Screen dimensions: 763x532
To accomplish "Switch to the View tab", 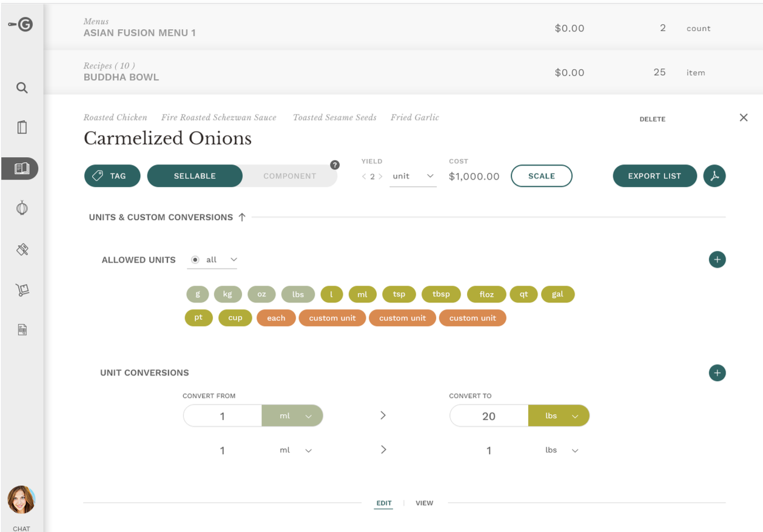I will coord(425,503).
